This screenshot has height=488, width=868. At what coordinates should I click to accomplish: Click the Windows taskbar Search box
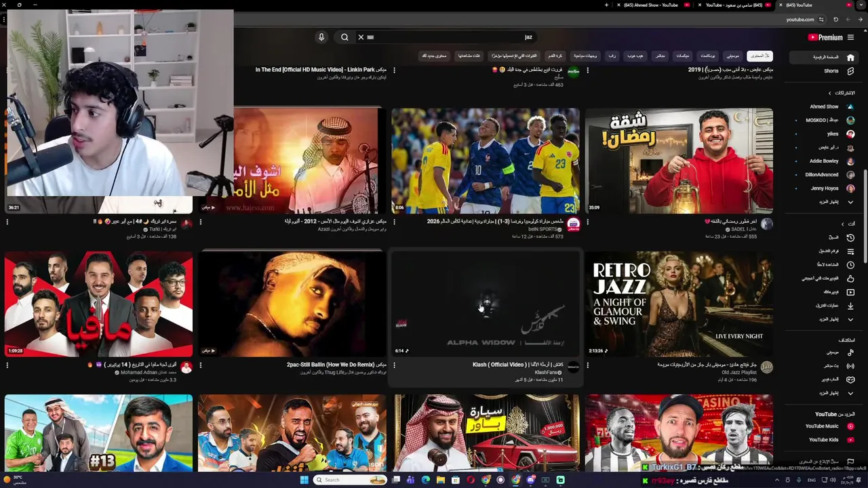(x=351, y=480)
